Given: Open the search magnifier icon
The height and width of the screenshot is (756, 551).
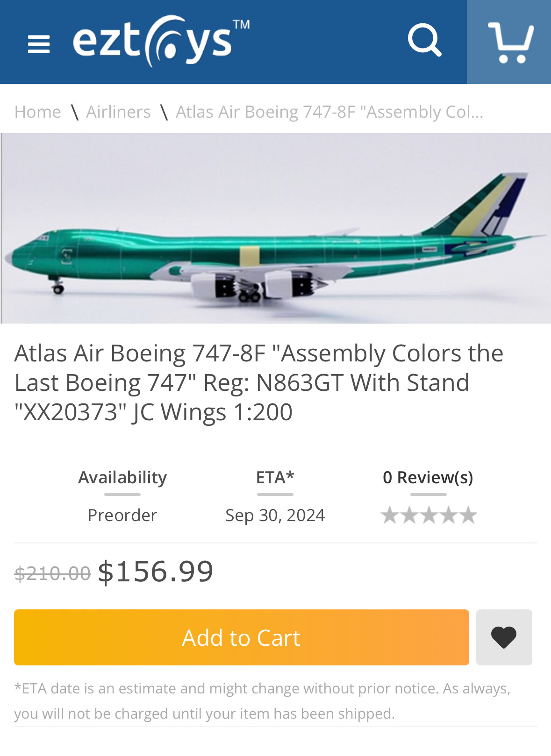Looking at the screenshot, I should click(424, 41).
